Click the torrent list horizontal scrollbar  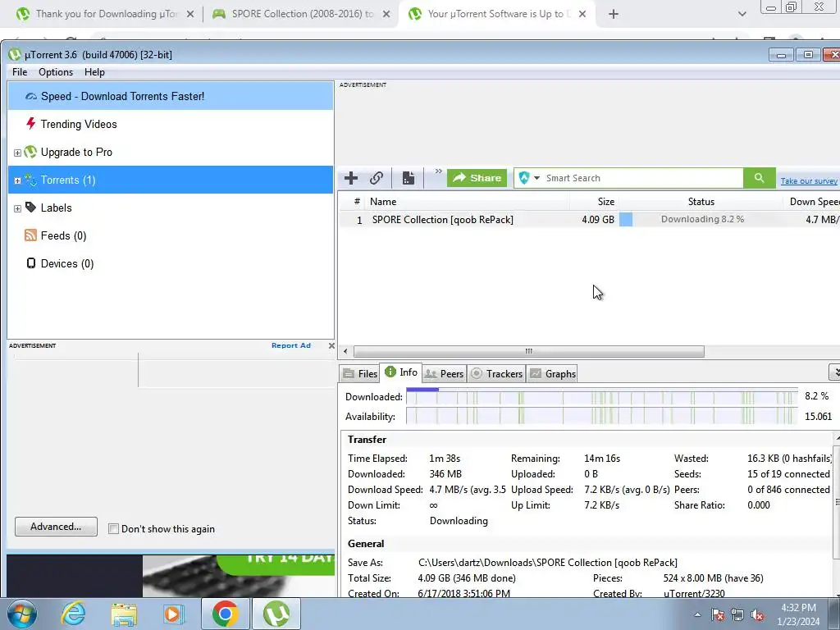529,351
